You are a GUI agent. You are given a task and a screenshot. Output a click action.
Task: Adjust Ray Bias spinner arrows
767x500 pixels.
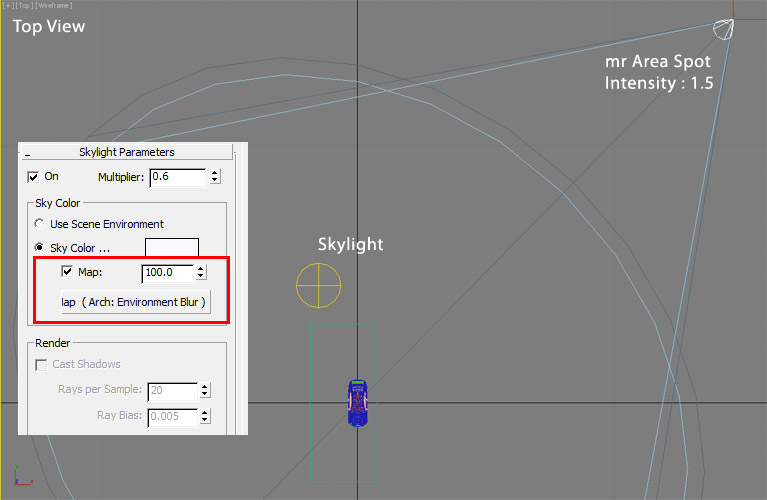(x=205, y=416)
